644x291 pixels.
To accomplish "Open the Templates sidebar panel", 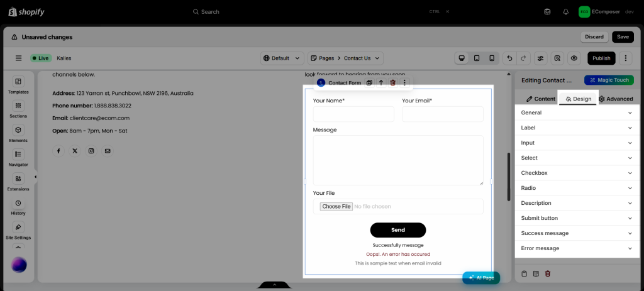I will (x=18, y=85).
